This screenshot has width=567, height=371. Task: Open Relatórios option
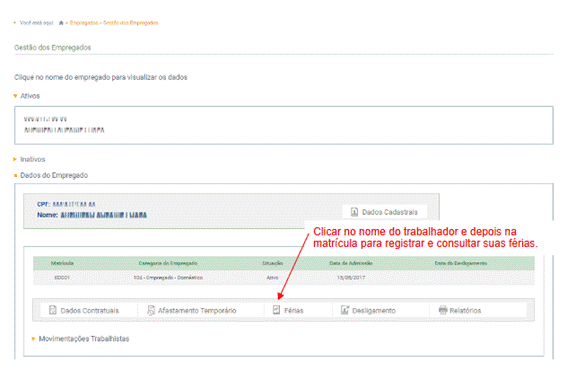(x=460, y=310)
